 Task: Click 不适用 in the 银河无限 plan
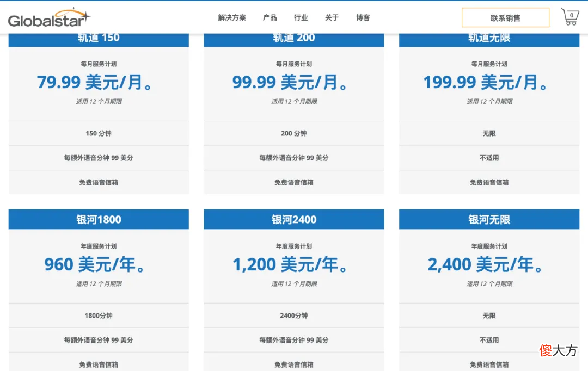[489, 340]
